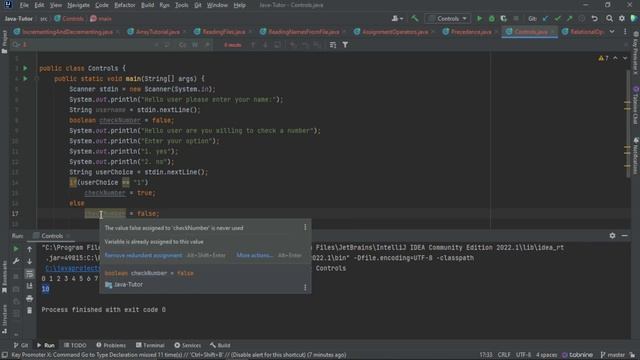Open the CRLF line separator menu
Screen dimensions: 640x360
pyautogui.click(x=504, y=355)
